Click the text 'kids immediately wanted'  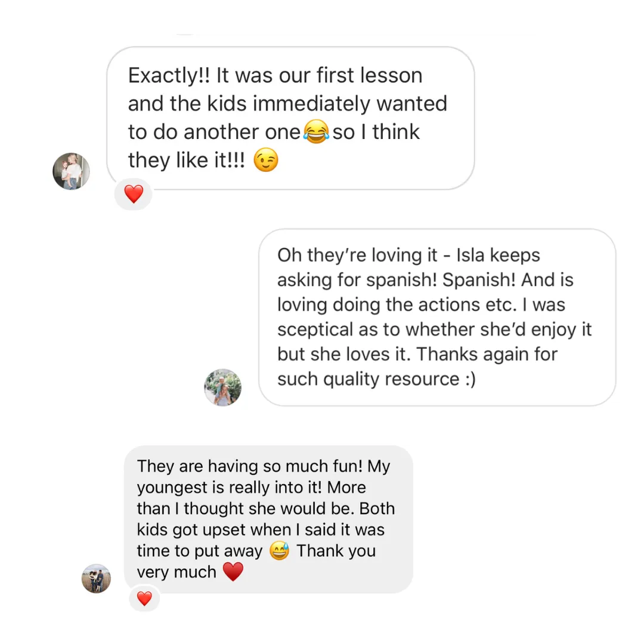tap(327, 104)
